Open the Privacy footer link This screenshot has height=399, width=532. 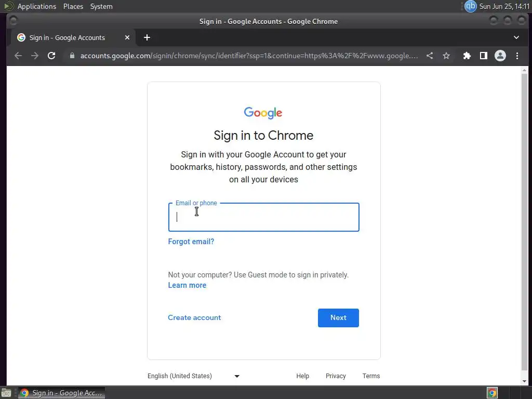(336, 376)
